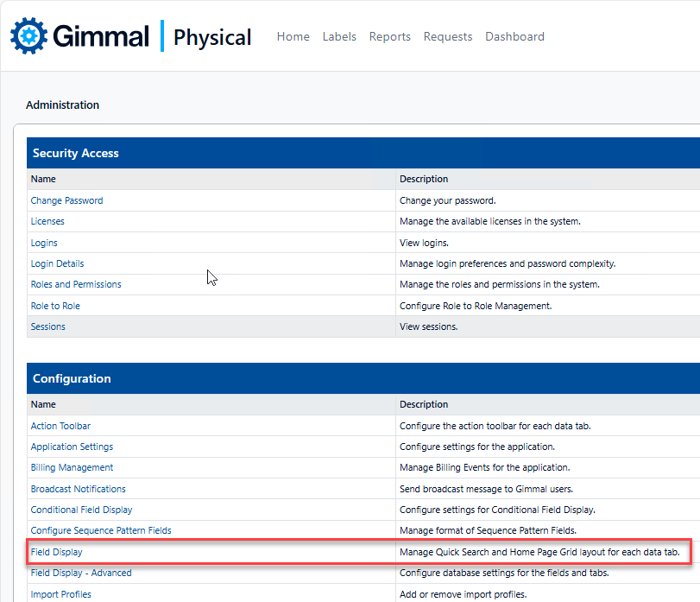The image size is (700, 602).
Task: Click Name column header in Configuration
Action: click(x=43, y=404)
